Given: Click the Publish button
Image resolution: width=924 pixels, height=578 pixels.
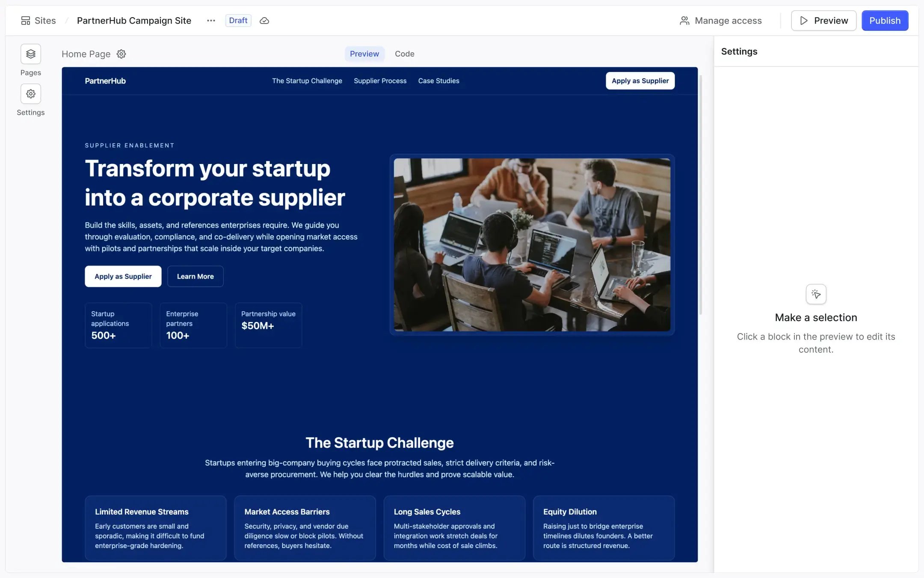Looking at the screenshot, I should (x=885, y=20).
